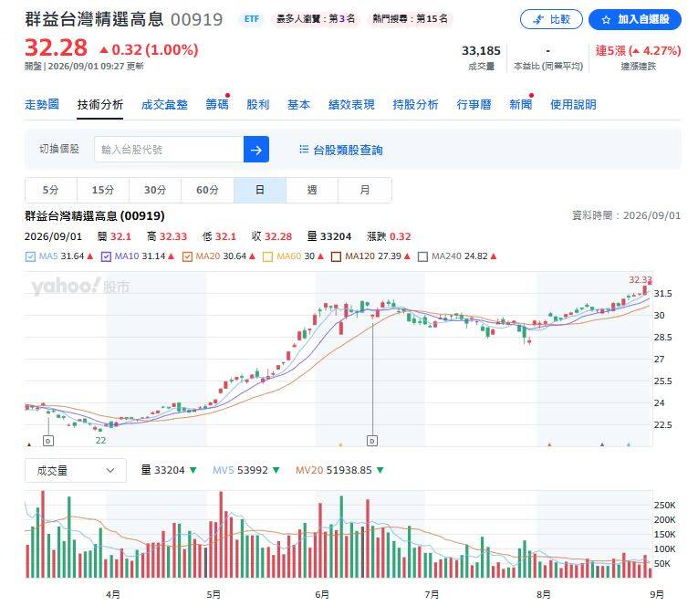Select the 15分 chart interval
This screenshot has width=698, height=616.
pos(103,190)
